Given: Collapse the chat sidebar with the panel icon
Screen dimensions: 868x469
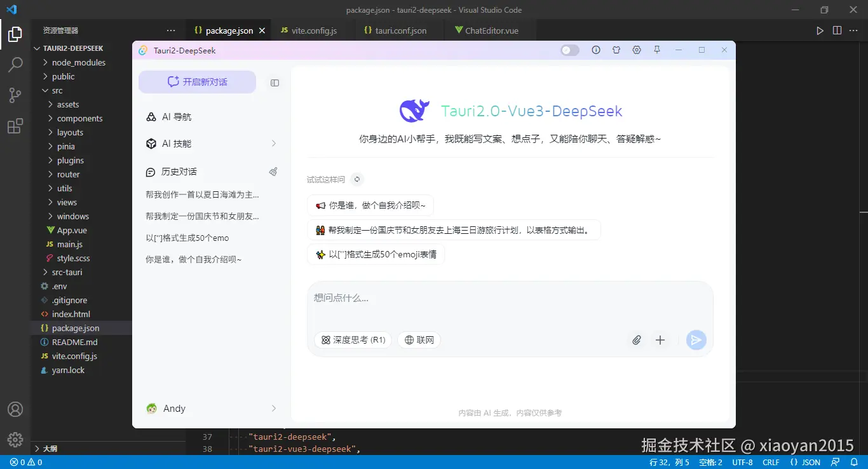Looking at the screenshot, I should pos(274,82).
